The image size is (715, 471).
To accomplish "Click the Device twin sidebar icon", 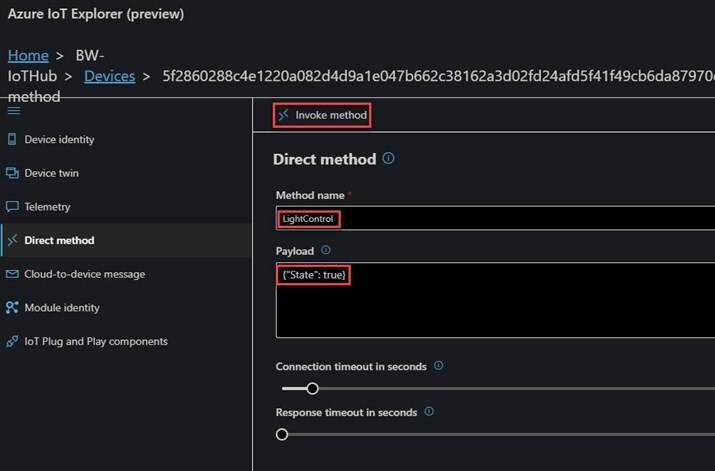I will (x=12, y=173).
